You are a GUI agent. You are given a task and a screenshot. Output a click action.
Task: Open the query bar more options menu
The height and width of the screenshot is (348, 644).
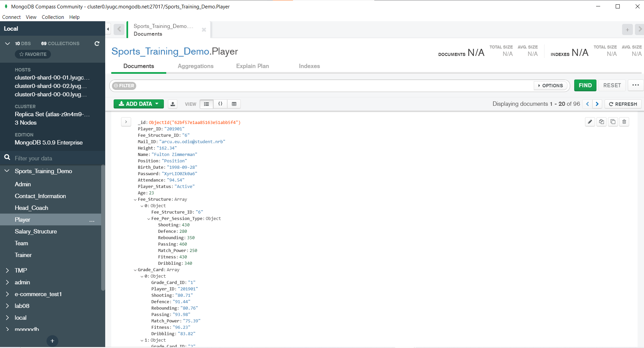[x=636, y=85]
